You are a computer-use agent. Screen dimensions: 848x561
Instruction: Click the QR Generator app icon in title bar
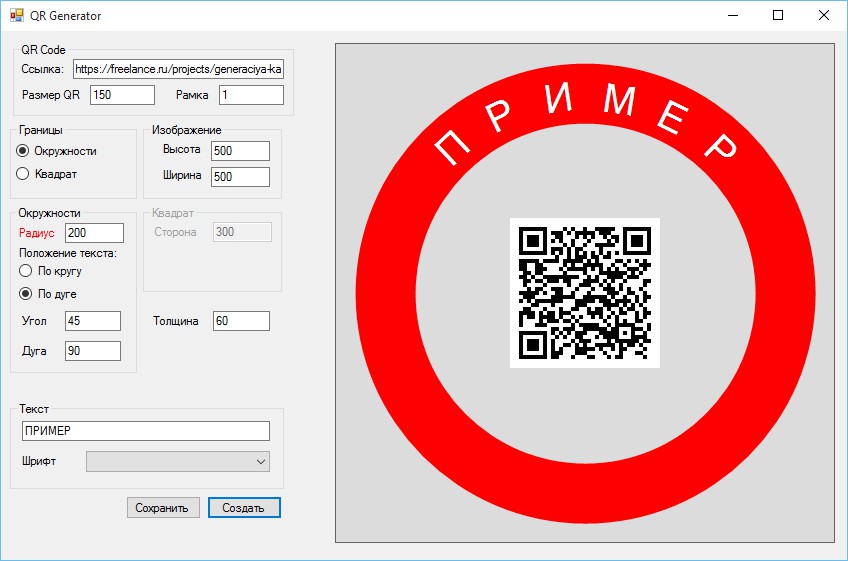[x=17, y=15]
